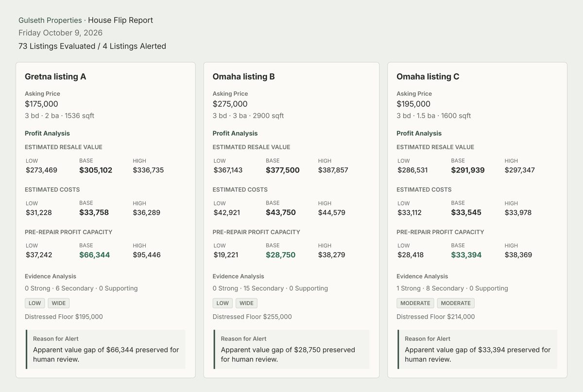This screenshot has height=392, width=583.
Task: Click the $195,000 asking price
Action: pyautogui.click(x=413, y=104)
